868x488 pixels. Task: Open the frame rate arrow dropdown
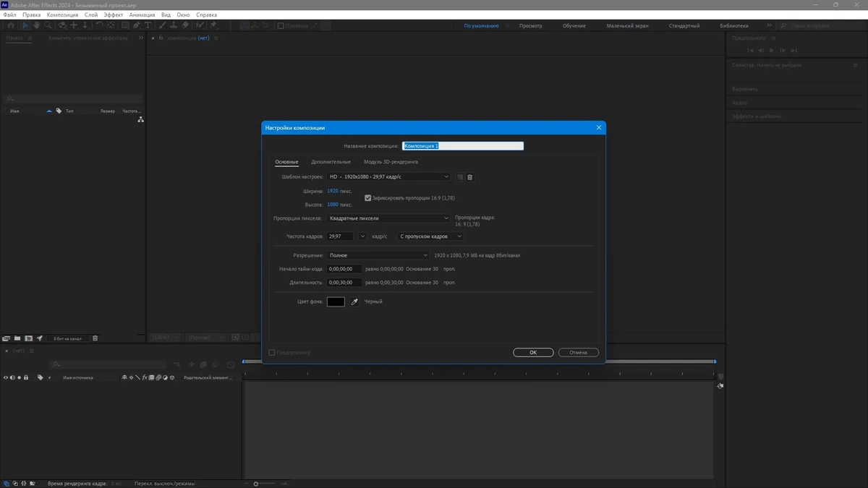pos(363,236)
